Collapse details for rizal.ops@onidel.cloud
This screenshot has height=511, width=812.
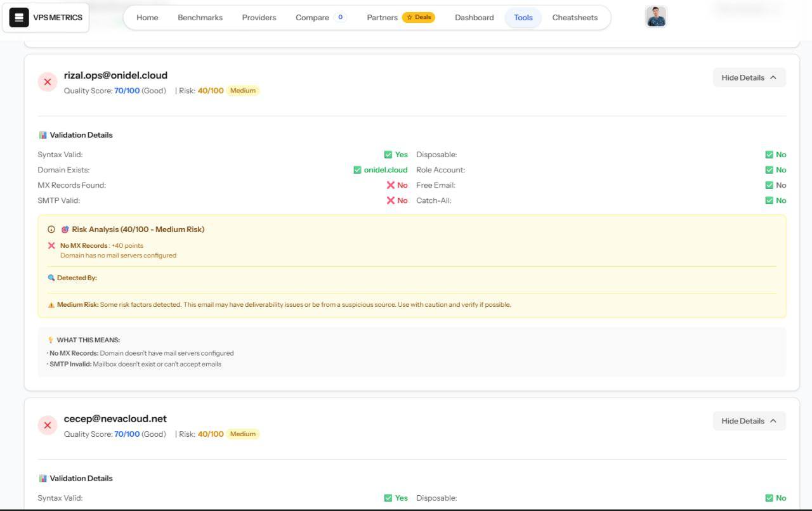(x=749, y=77)
